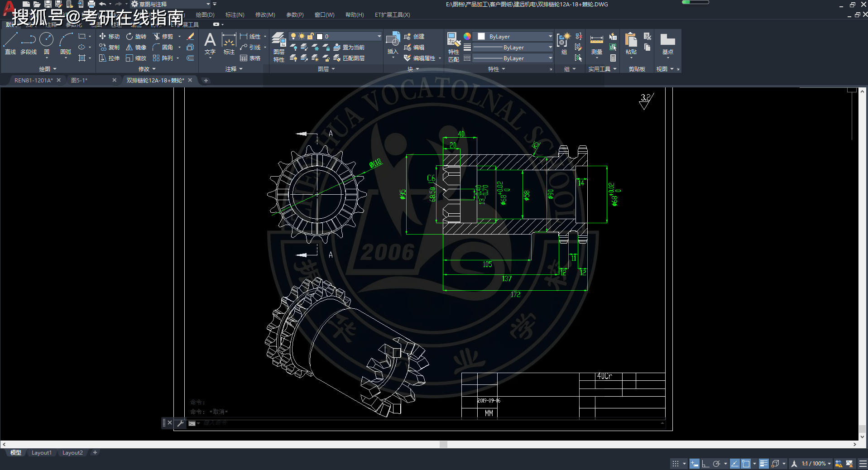
Task: Open the quick calculator icon
Action: pos(613,58)
